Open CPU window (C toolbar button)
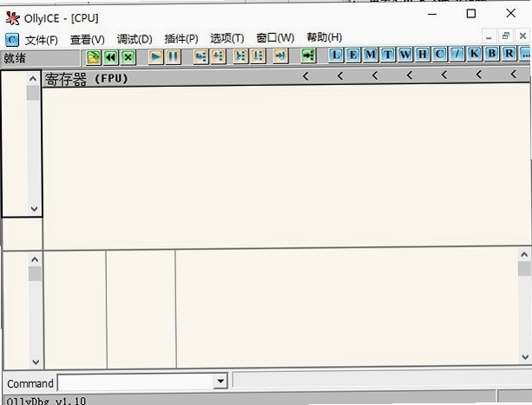The height and width of the screenshot is (405, 532). coord(439,54)
